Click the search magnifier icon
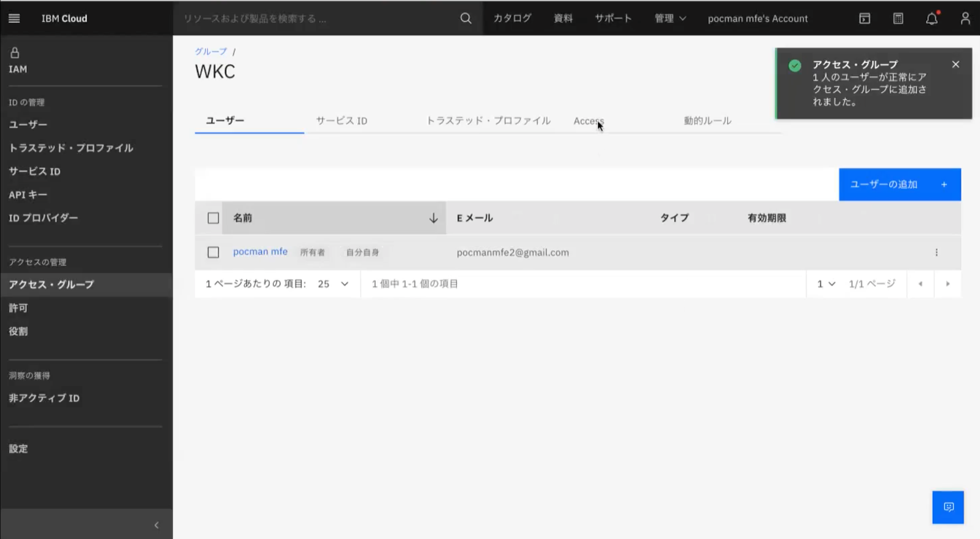 pyautogui.click(x=465, y=18)
